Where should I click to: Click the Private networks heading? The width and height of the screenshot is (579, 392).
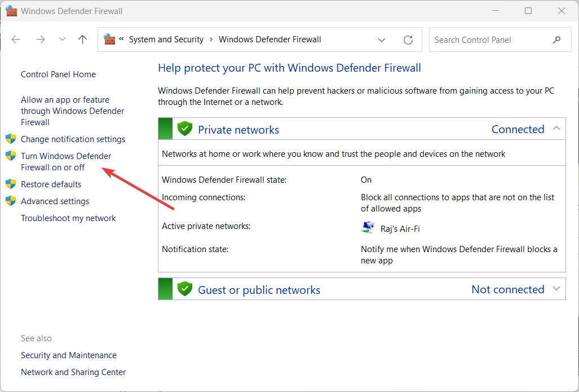point(238,130)
